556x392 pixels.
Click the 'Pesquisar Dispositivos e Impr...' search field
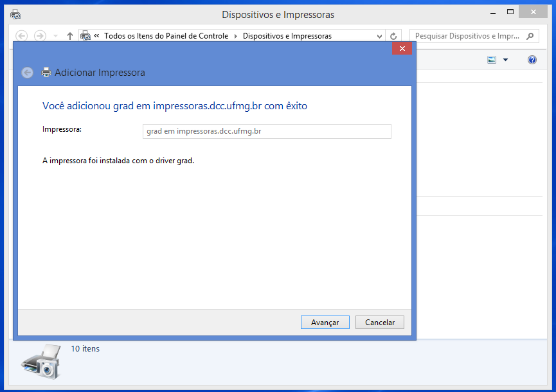(467, 36)
